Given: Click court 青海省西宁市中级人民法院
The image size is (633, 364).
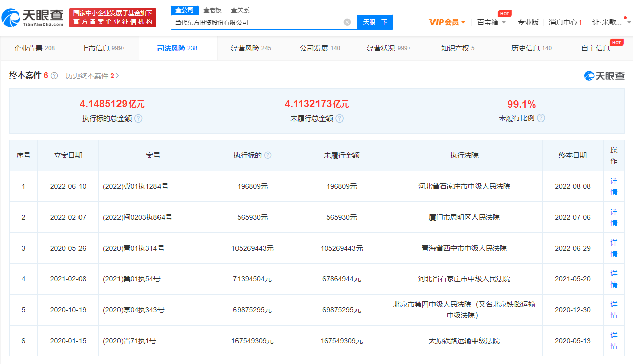Looking at the screenshot, I should coord(464,248).
